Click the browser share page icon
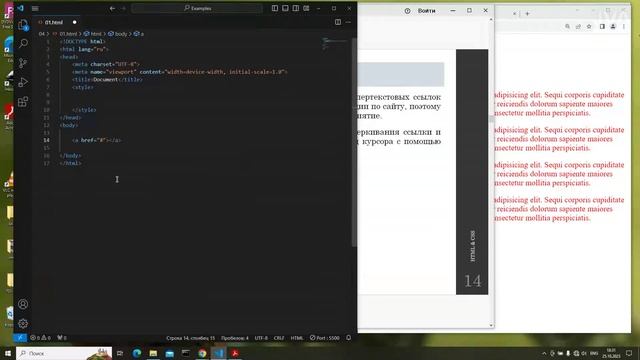The height and width of the screenshot is (360, 640). [x=578, y=27]
